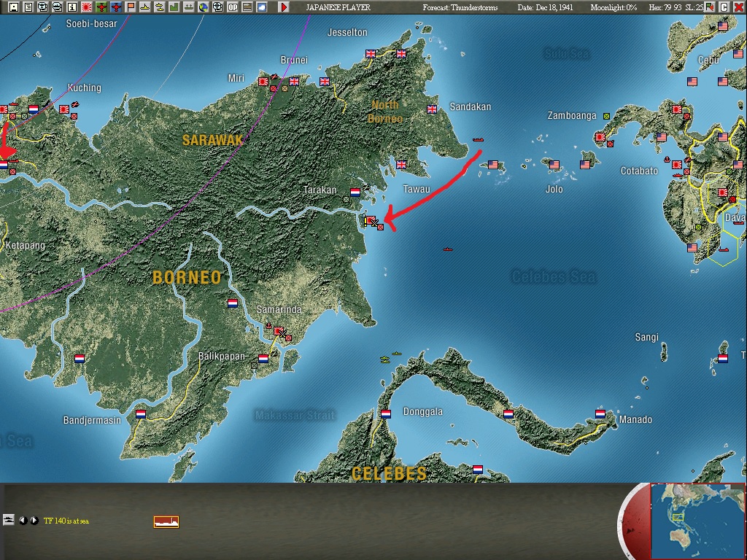Click the weather cloud toolbar icon

tap(262, 7)
